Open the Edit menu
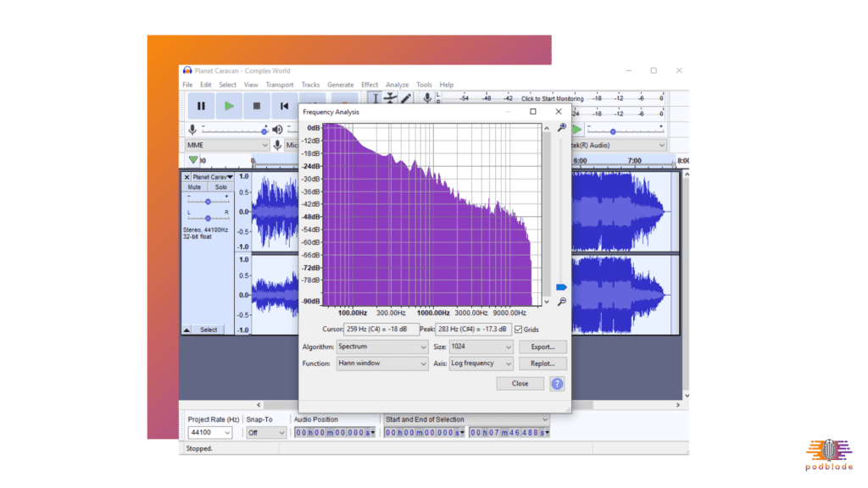The image size is (868, 488). coord(206,85)
